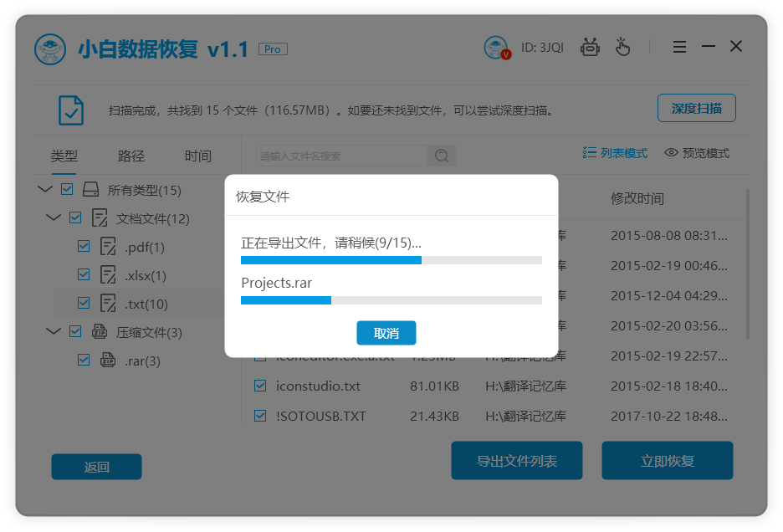Collapse the 所有类型(15) tree node
This screenshot has height=532, width=783.
[45, 190]
